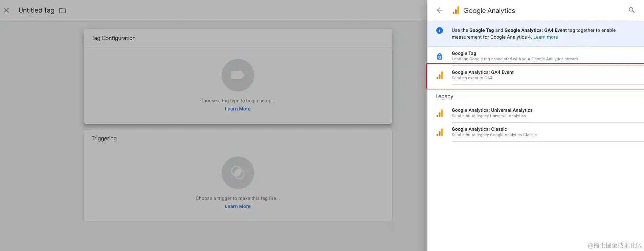Image resolution: width=644 pixels, height=251 pixels.
Task: Click 'Choose a trigger to make this tag fire' text
Action: (x=238, y=198)
